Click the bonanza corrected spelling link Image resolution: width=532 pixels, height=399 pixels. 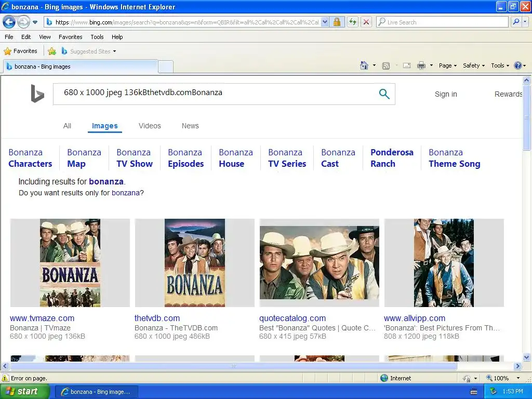[x=106, y=181]
